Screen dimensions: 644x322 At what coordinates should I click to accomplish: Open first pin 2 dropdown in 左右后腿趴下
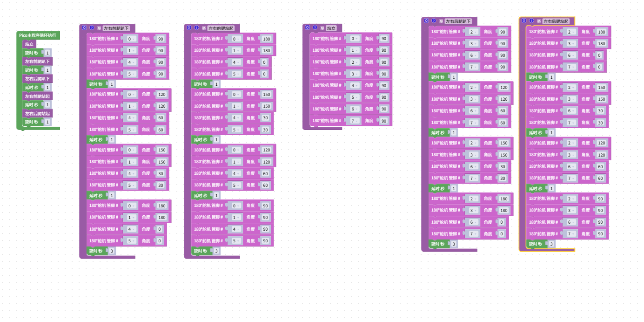click(x=473, y=32)
